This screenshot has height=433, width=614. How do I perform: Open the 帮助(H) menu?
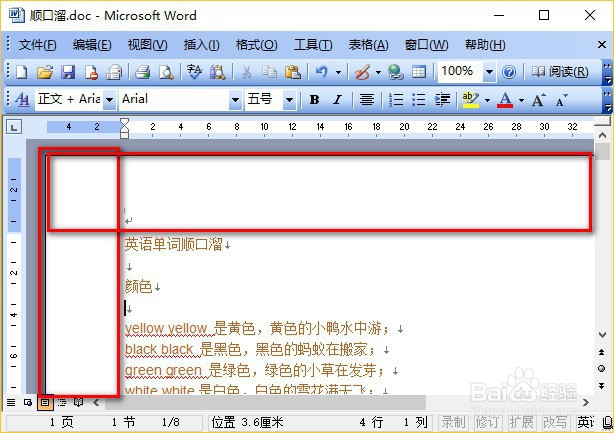485,45
